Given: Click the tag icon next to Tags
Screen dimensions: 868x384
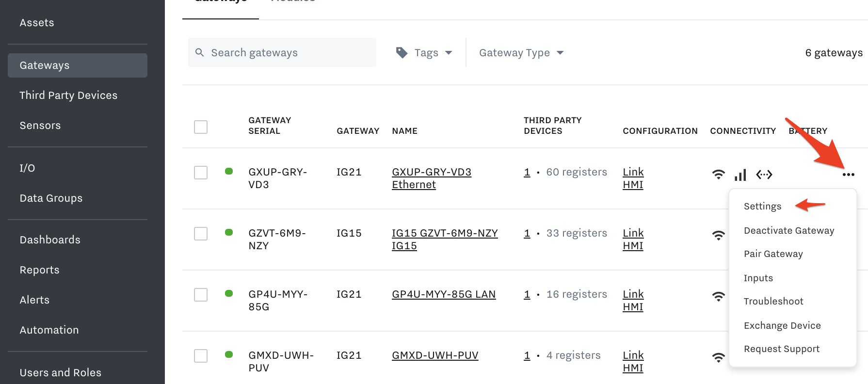Looking at the screenshot, I should click(x=402, y=52).
